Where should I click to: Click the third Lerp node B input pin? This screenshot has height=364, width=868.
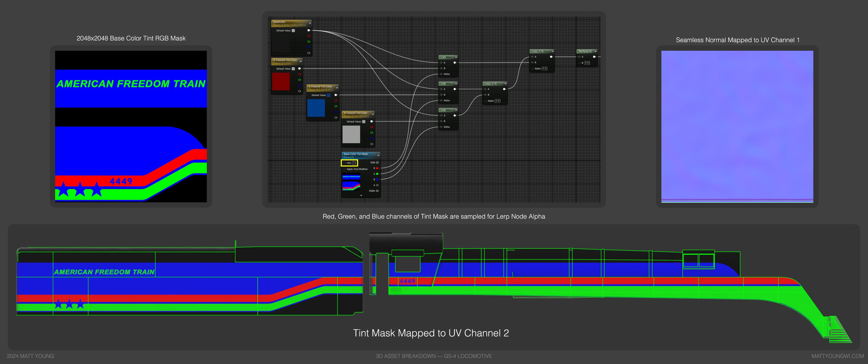441,121
